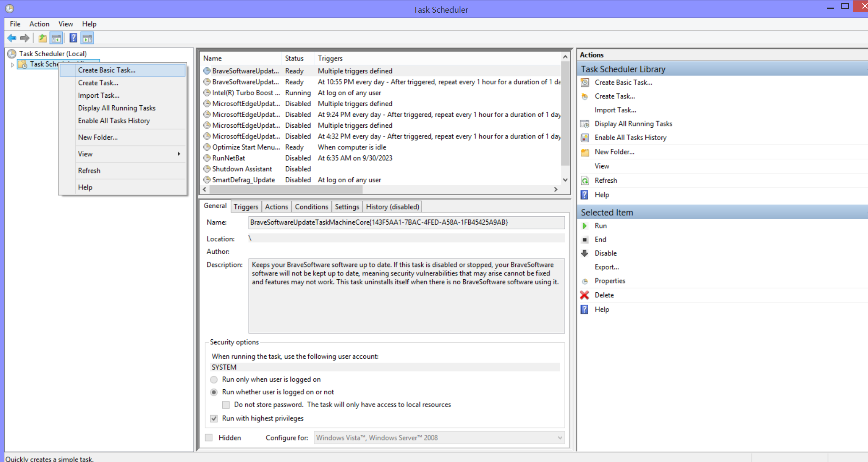Expand the Task Scheduler Library tree node

pos(12,65)
